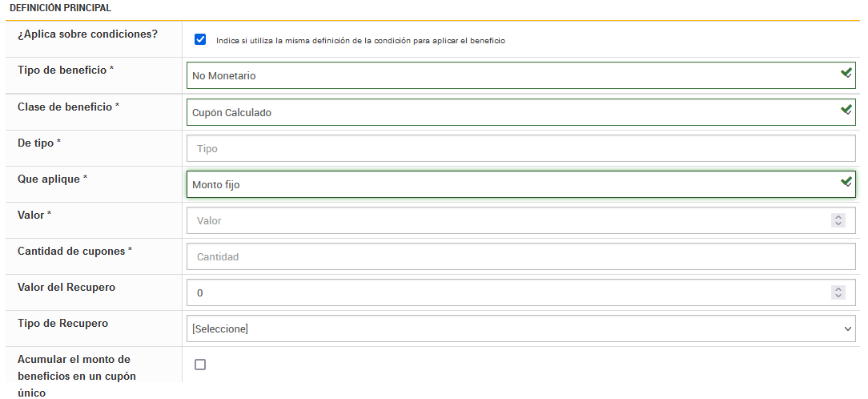
Task: Click the green checkmark in Clase de beneficio
Action: pyautogui.click(x=846, y=110)
